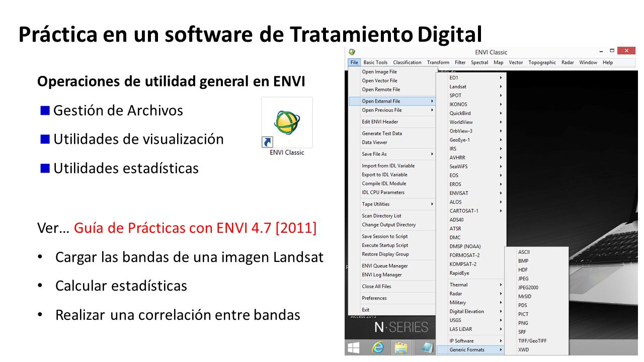Click Guía de Prácticas con ENVI 4.7 link
644x362 pixels.
point(195,228)
